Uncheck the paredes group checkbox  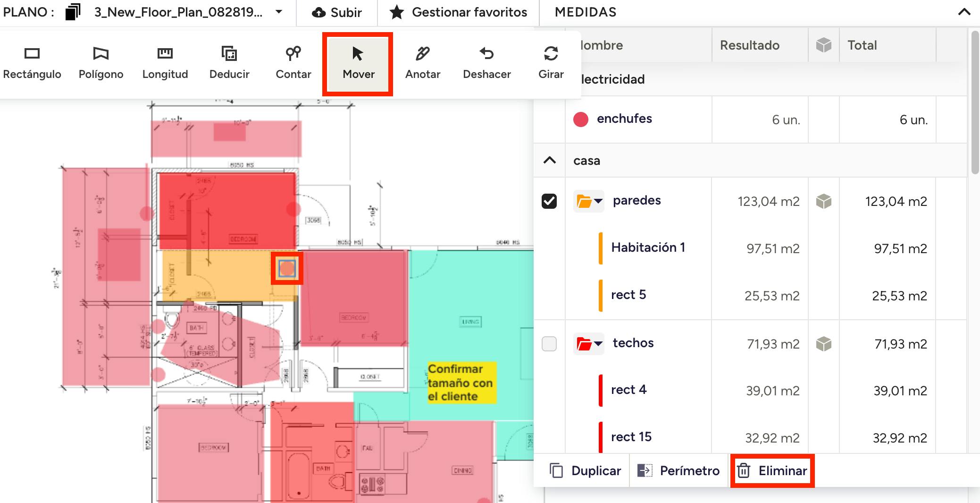[x=549, y=201]
